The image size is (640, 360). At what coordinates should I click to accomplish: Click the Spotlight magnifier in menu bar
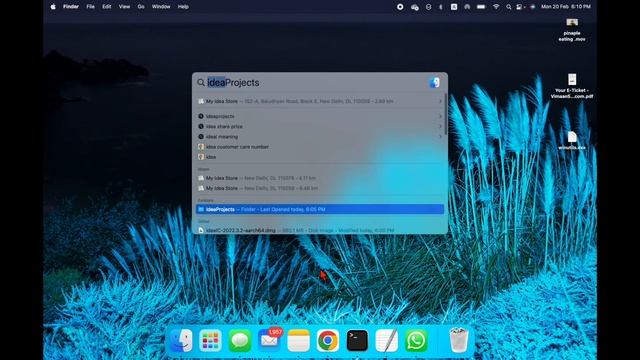[x=509, y=7]
